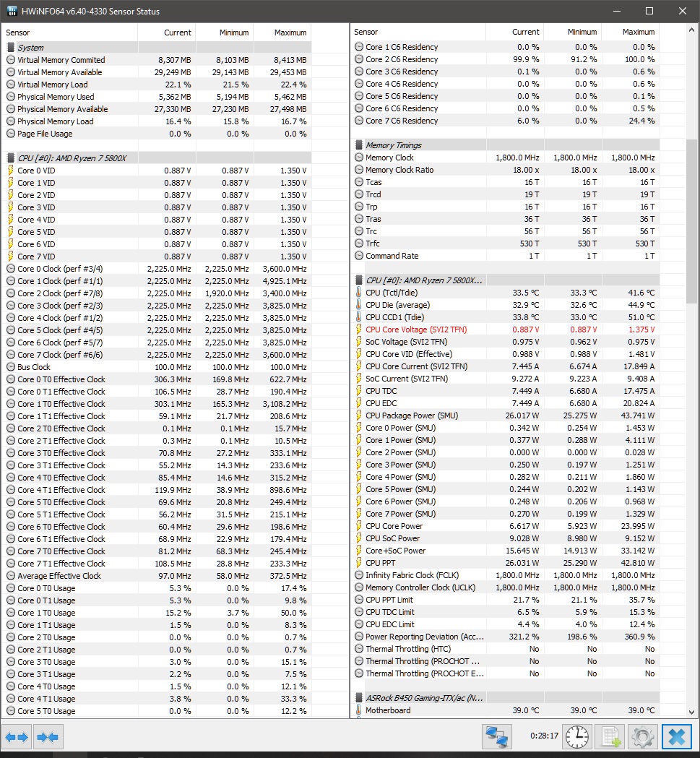Image resolution: width=700 pixels, height=758 pixels.
Task: Click icon beside Average Effective Clock
Action: coord(10,576)
